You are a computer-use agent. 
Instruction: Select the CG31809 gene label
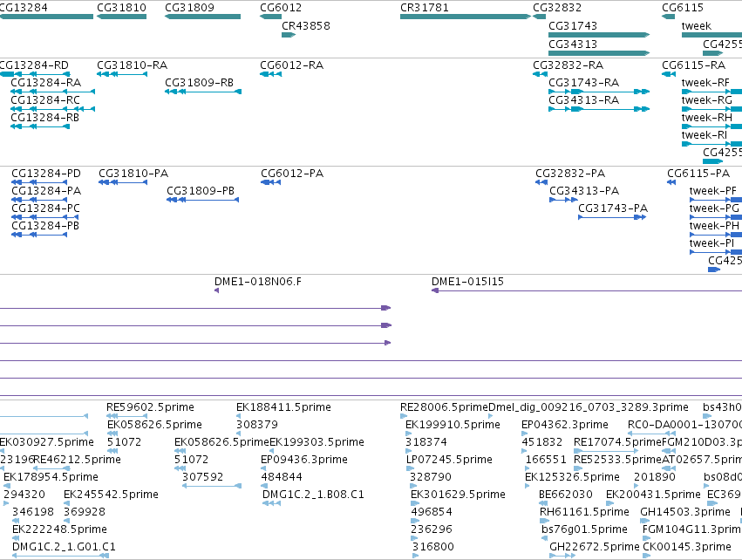tap(189, 8)
